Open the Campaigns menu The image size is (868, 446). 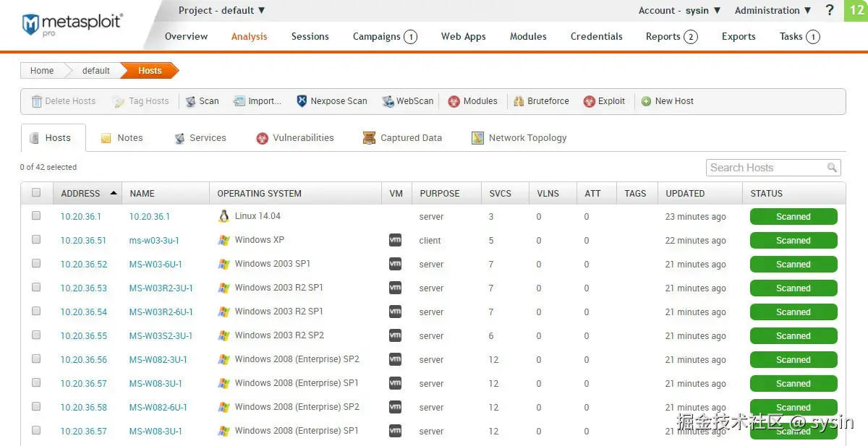point(385,36)
